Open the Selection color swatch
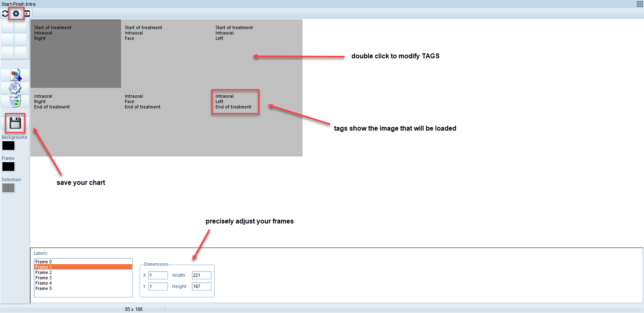The width and height of the screenshot is (644, 313). 8,188
